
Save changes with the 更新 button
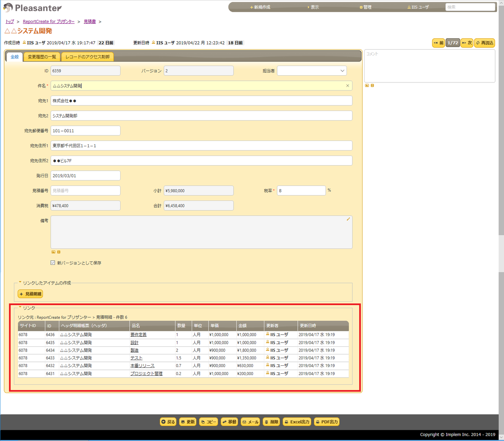coord(188,422)
